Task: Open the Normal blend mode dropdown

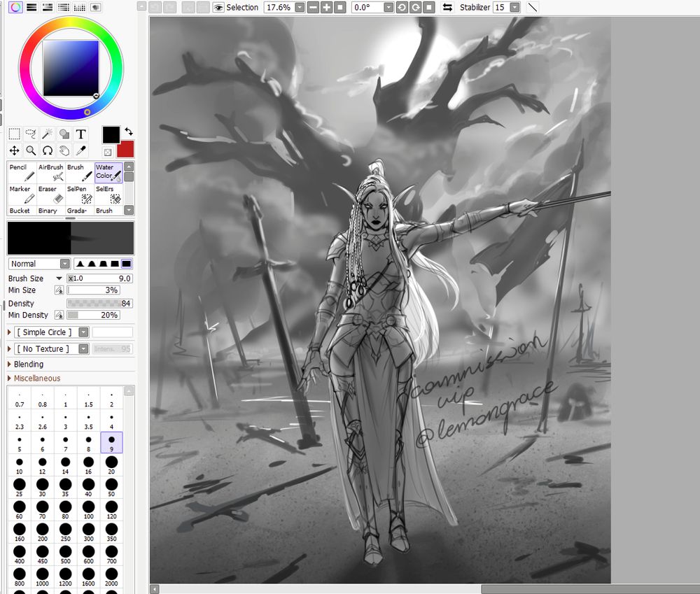Action: point(65,264)
